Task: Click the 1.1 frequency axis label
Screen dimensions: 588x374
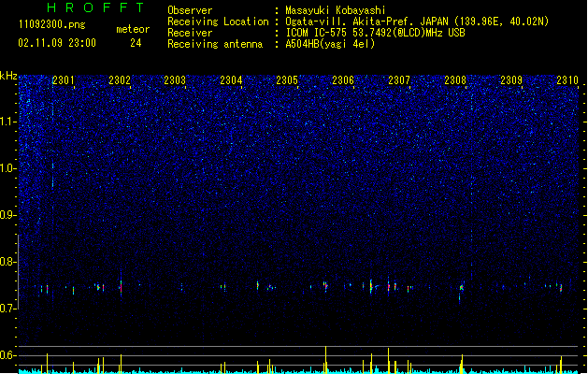Action: click(x=7, y=122)
